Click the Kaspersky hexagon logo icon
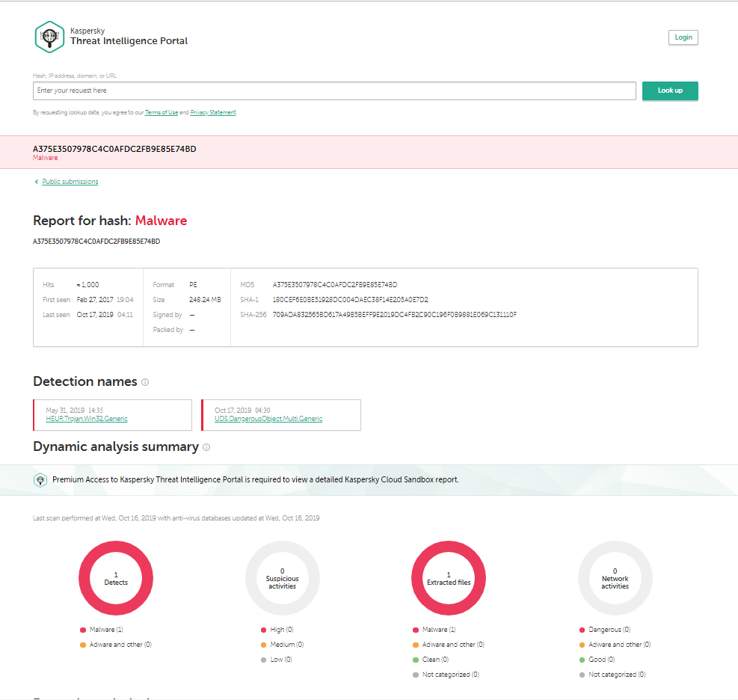The height and width of the screenshot is (700, 738). point(49,37)
